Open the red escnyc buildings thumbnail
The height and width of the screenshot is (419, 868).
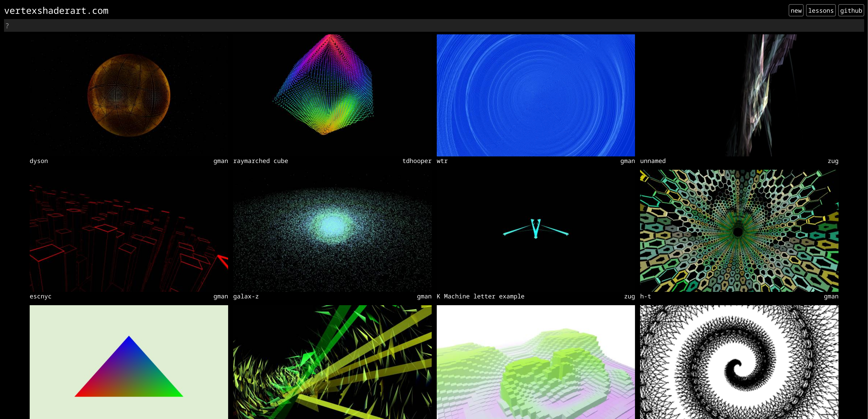click(129, 231)
